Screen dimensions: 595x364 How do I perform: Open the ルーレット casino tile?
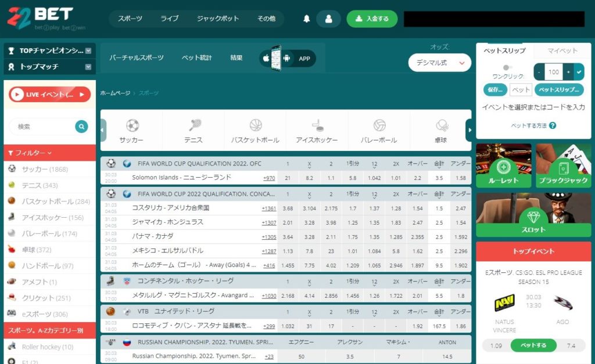click(504, 165)
